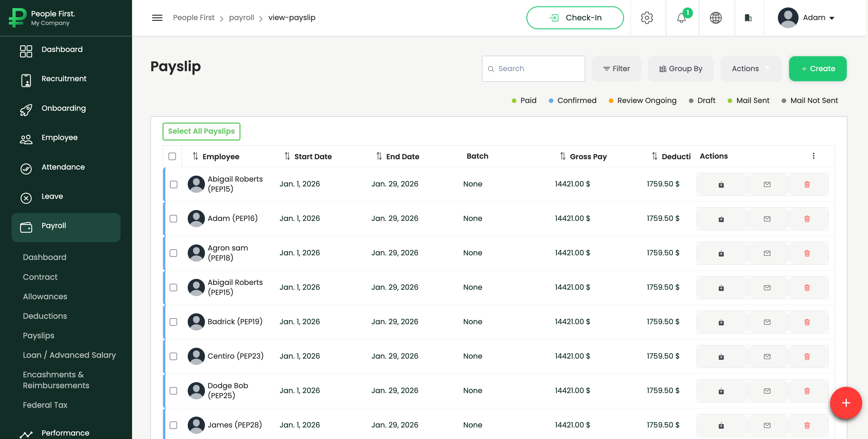
Task: Sort by End Date column
Action: [379, 156]
